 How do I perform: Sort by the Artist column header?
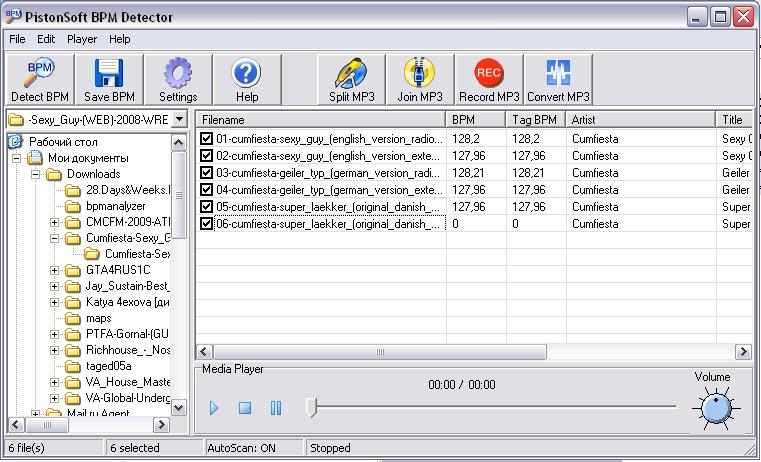pos(641,119)
